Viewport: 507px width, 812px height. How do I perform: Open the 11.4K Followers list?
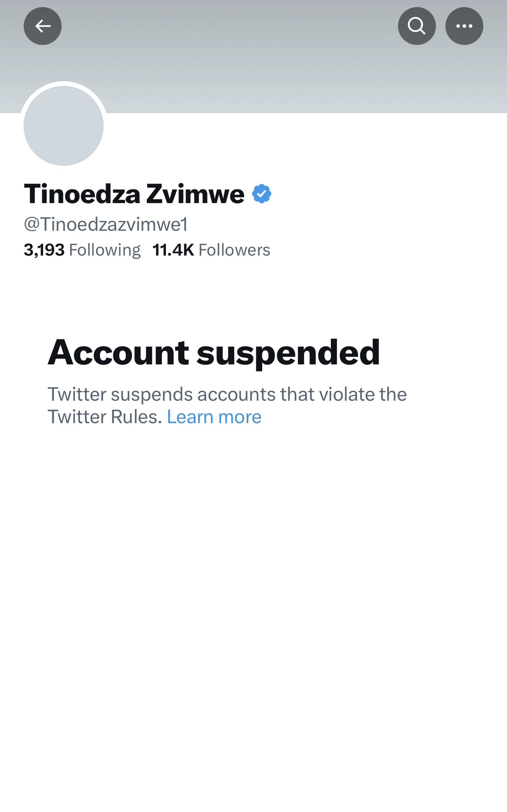(211, 250)
